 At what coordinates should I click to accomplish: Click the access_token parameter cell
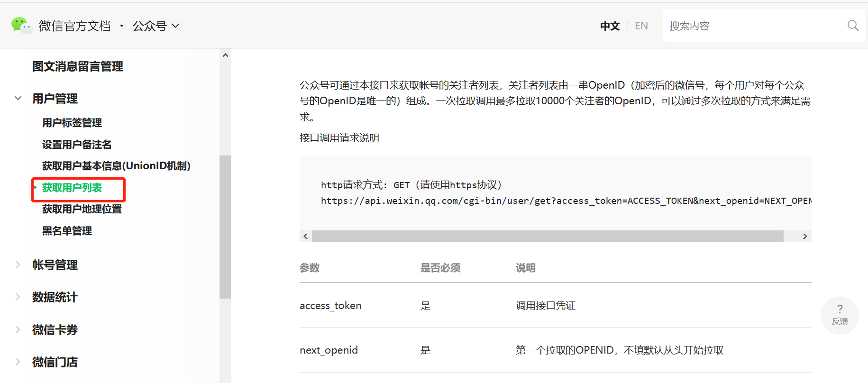tap(330, 306)
